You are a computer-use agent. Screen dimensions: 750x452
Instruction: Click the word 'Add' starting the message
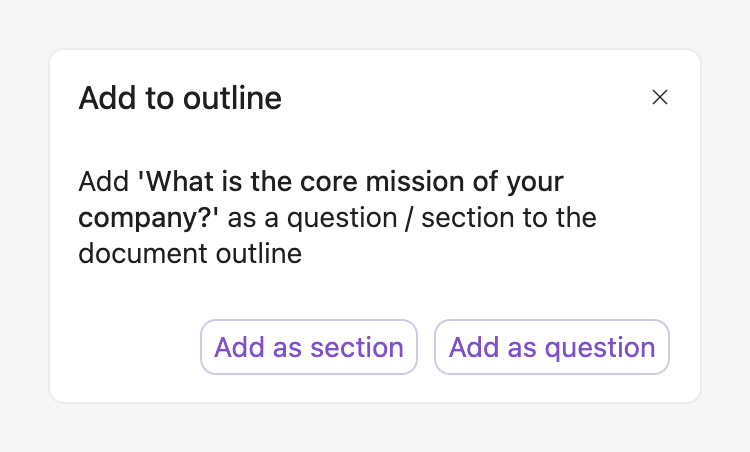(104, 184)
